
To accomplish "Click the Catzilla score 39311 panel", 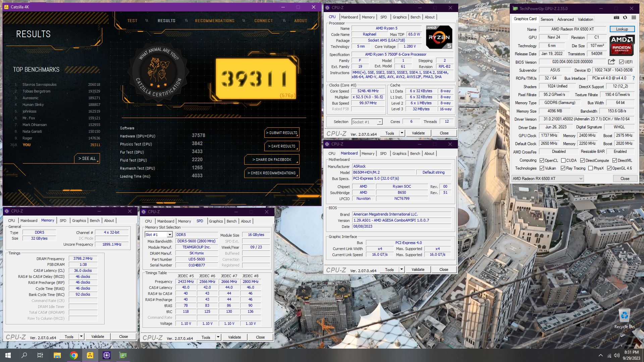I will [256, 79].
